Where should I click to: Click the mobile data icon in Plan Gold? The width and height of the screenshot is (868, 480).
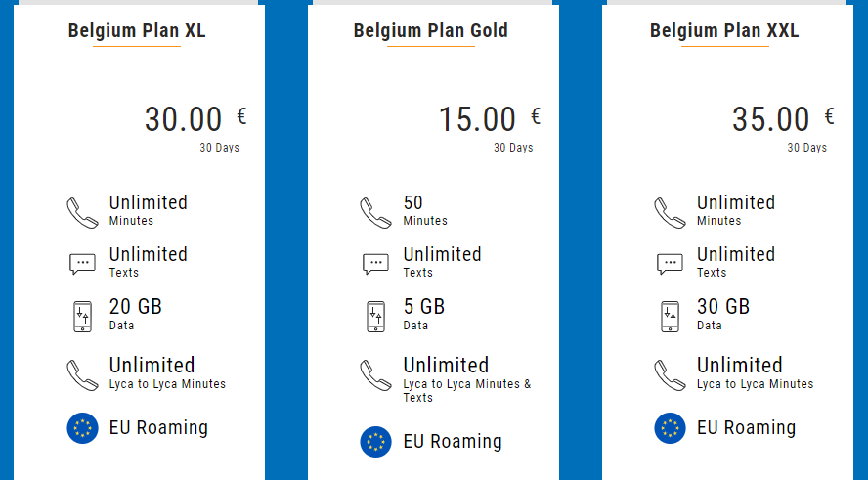(376, 316)
